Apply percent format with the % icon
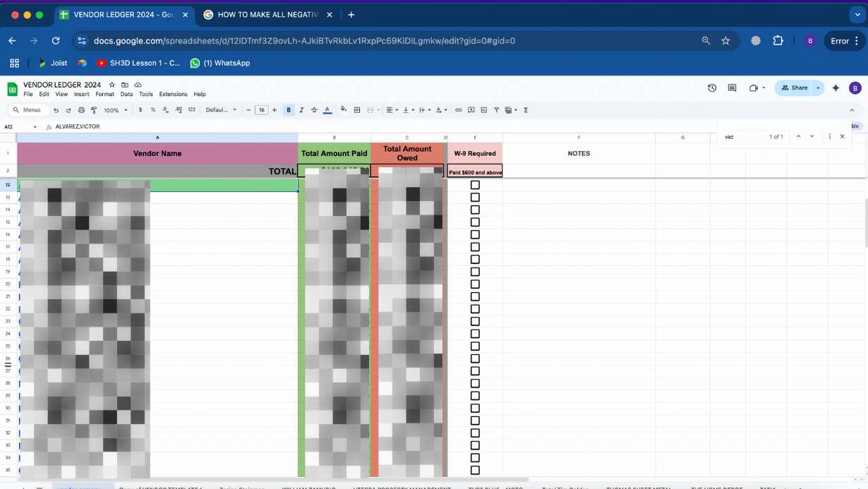Viewport: 868px width, 489px height. 152,110
